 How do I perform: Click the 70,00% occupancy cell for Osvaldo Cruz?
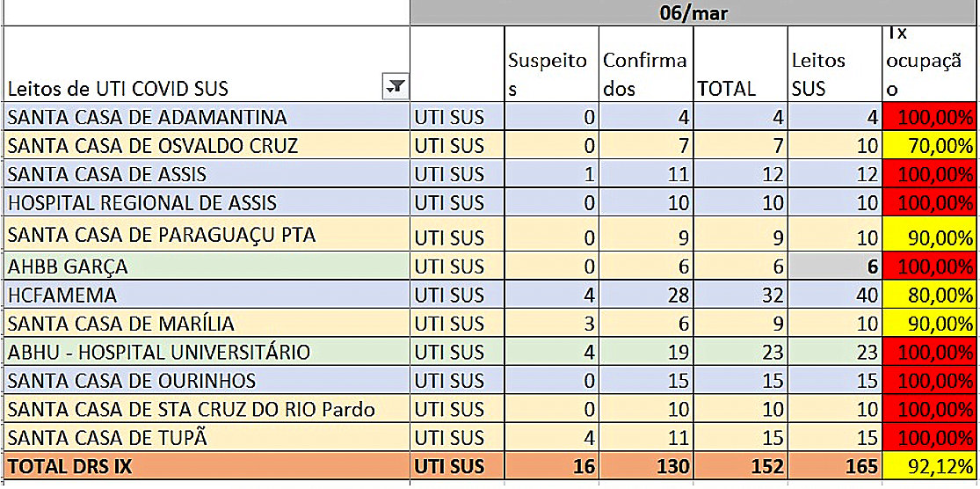pos(929,146)
